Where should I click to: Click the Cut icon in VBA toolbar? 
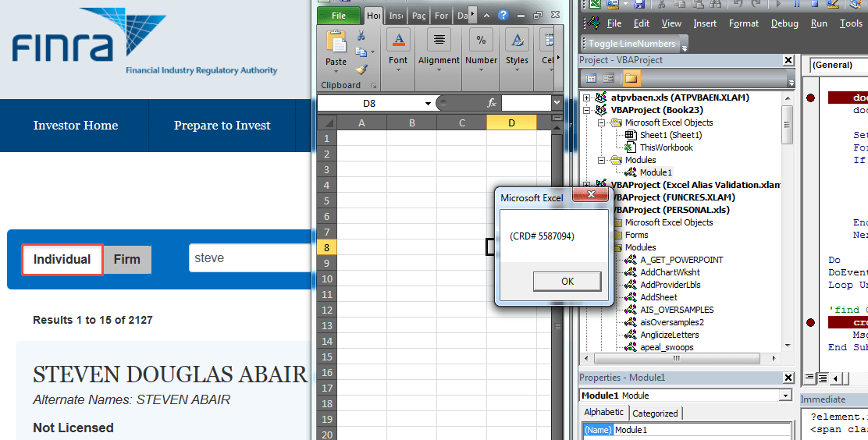pos(661,4)
